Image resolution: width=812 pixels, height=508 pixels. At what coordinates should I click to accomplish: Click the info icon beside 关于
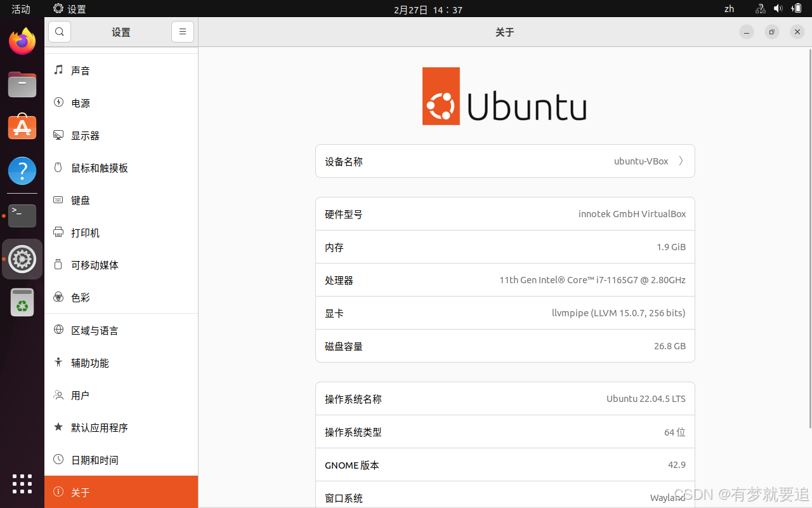point(58,491)
